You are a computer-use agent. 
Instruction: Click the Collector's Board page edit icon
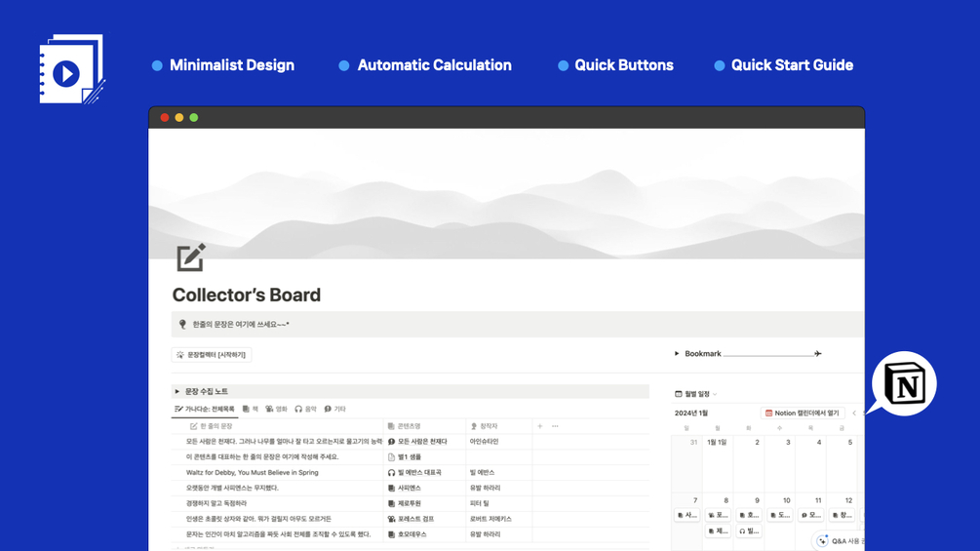[190, 257]
